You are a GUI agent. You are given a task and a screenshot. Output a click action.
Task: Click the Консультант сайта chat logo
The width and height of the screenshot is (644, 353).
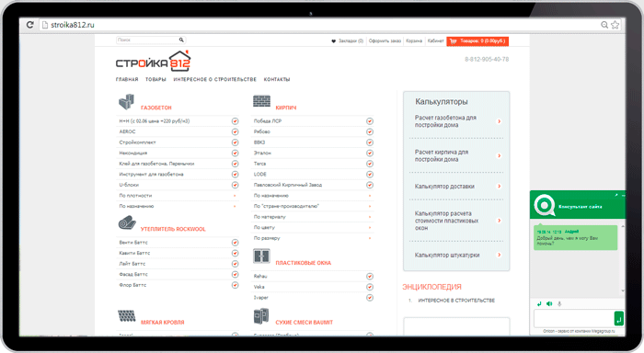[545, 205]
